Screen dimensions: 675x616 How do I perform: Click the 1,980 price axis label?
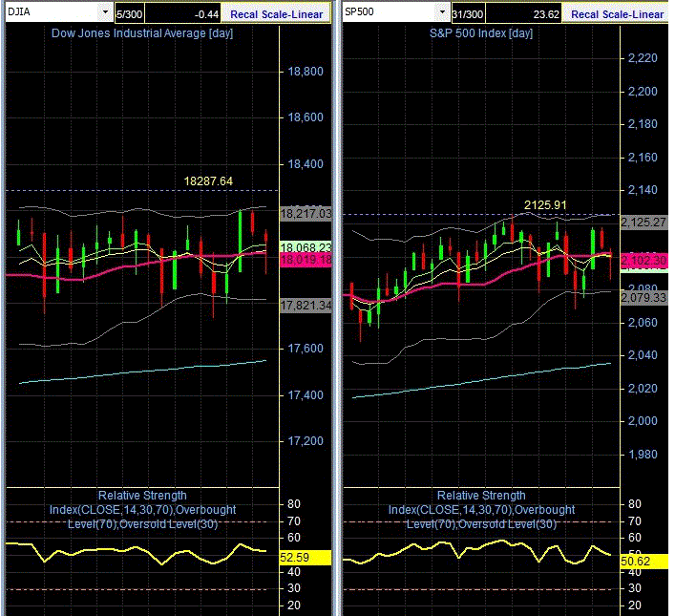[x=643, y=455]
